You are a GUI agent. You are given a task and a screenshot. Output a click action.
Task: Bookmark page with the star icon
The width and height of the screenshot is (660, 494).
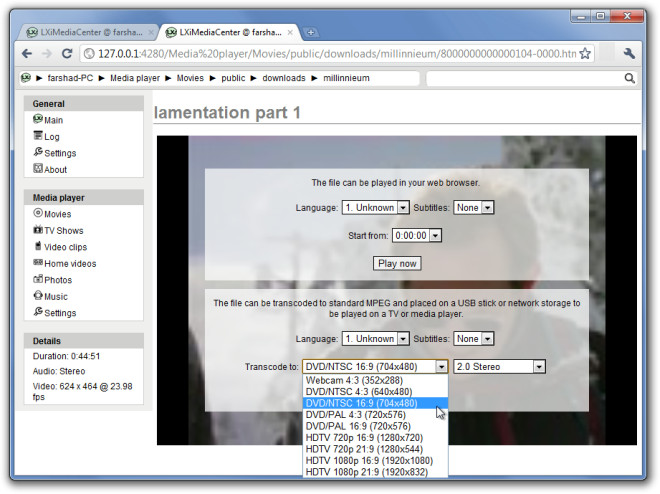coord(585,53)
